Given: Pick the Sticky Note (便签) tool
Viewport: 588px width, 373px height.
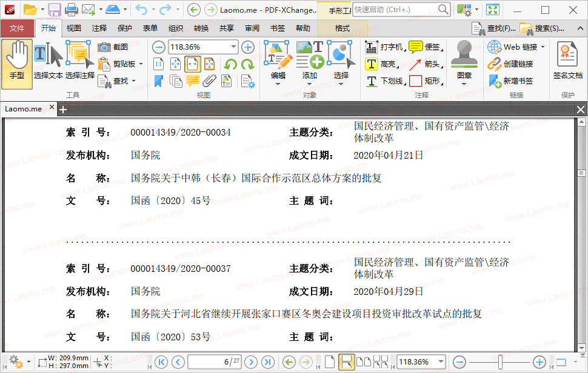Looking at the screenshot, I should click(x=424, y=47).
